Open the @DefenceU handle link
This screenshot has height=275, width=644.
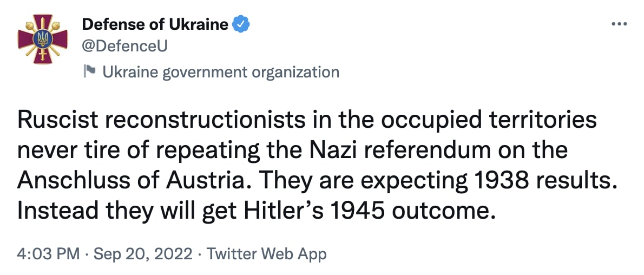pos(124,47)
